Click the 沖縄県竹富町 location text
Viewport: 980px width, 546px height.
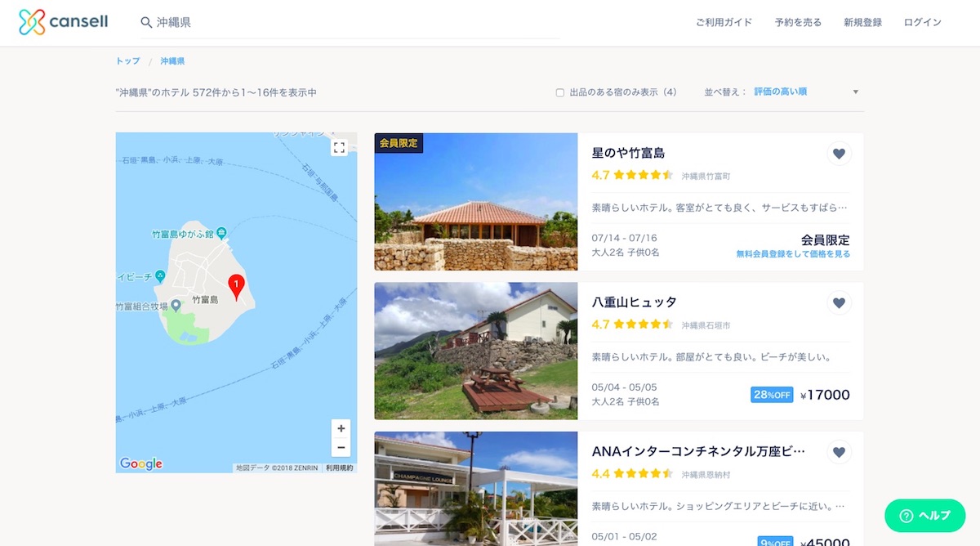706,176
